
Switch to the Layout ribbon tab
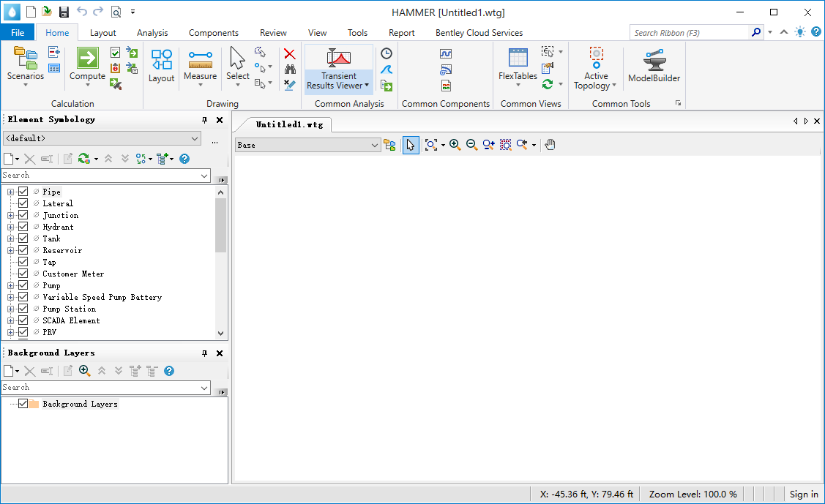(x=102, y=33)
